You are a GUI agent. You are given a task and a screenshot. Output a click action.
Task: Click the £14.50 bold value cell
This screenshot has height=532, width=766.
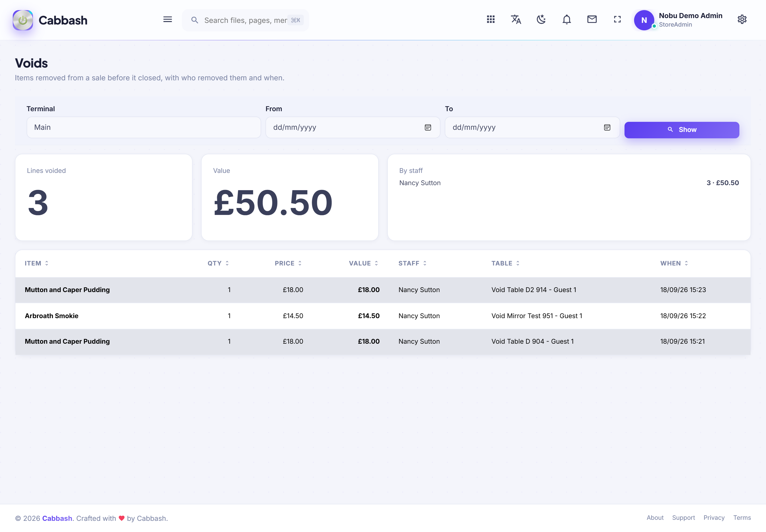[x=369, y=316]
